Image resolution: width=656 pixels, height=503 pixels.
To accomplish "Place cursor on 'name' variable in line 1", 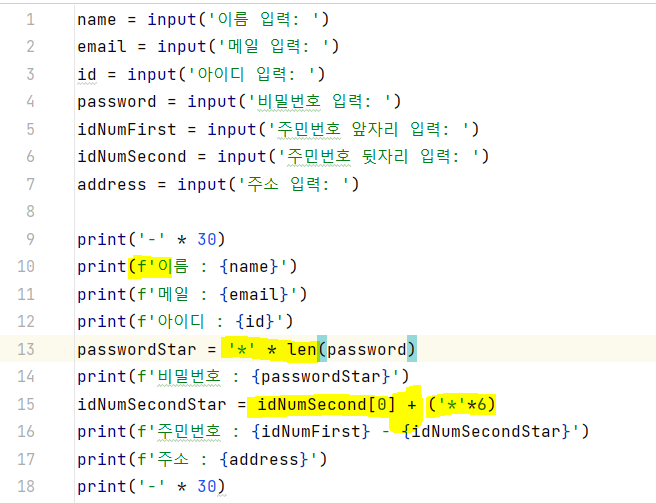I will point(97,20).
